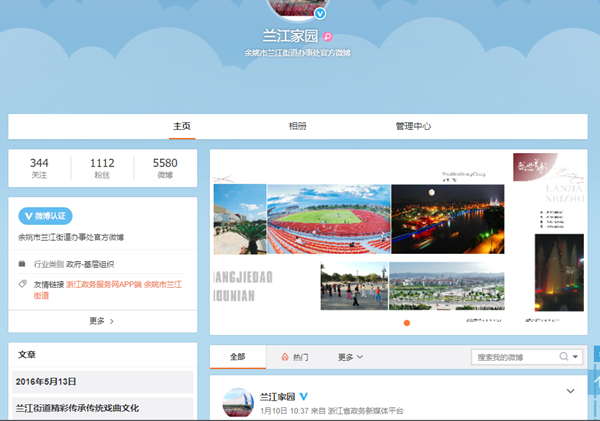Screen dimensions: 600x421
Task: Click the post author avatar thumbnail
Action: click(238, 402)
